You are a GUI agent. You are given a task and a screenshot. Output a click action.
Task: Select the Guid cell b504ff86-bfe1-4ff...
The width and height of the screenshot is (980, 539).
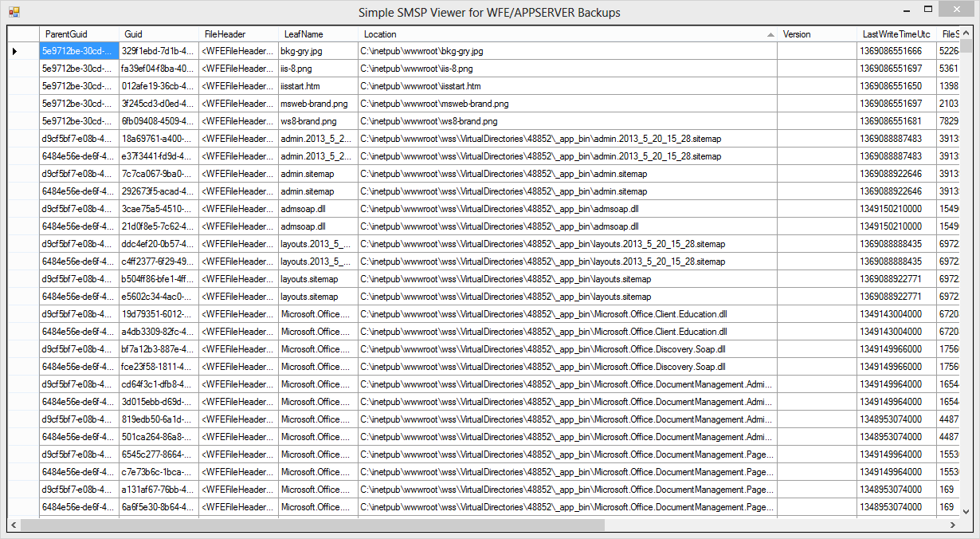(x=159, y=279)
